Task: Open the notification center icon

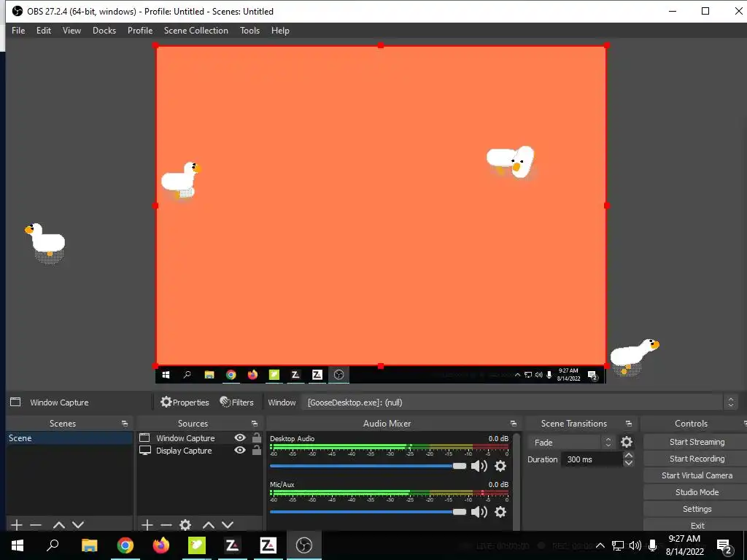Action: click(x=724, y=545)
